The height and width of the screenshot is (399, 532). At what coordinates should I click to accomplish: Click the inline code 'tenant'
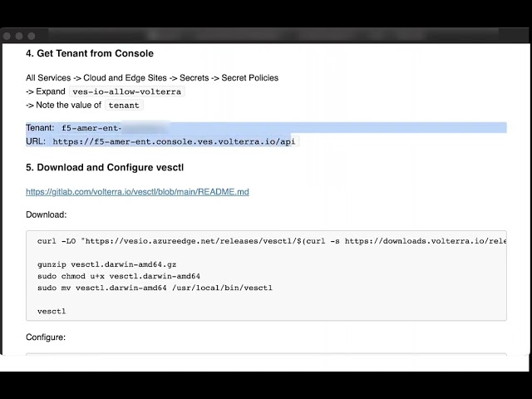point(124,106)
